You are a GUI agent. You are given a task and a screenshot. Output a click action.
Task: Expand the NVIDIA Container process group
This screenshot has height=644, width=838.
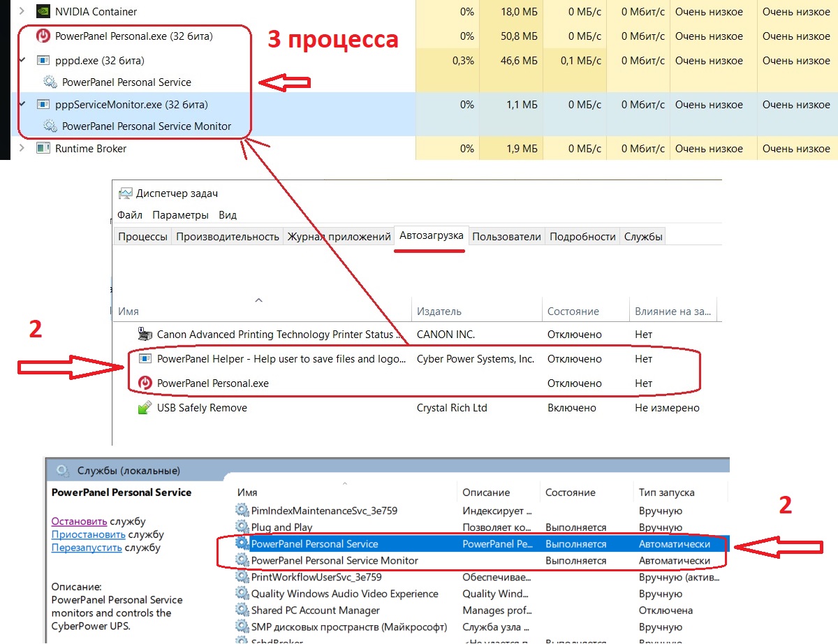(22, 11)
